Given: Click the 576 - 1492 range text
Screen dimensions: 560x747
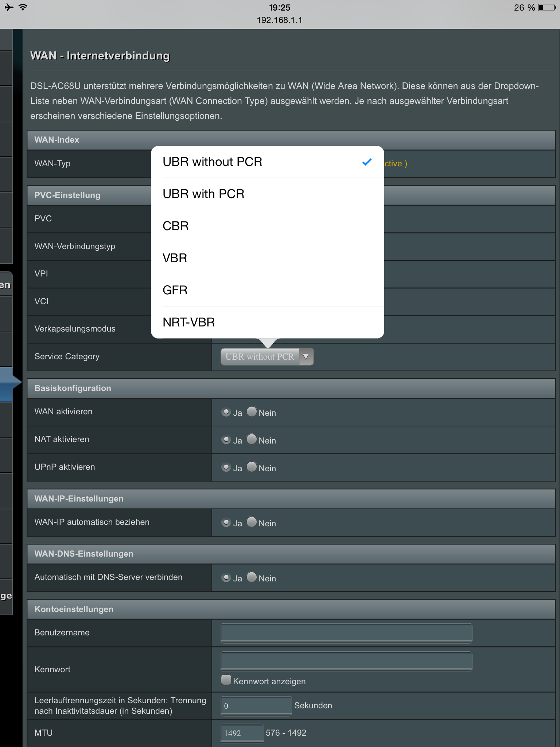Looking at the screenshot, I should [286, 733].
